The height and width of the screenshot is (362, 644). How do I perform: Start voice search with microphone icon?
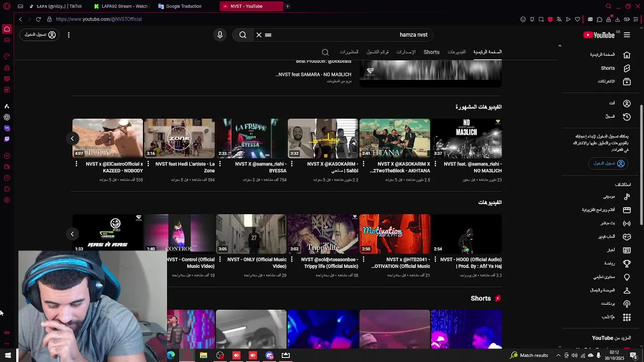[220, 35]
